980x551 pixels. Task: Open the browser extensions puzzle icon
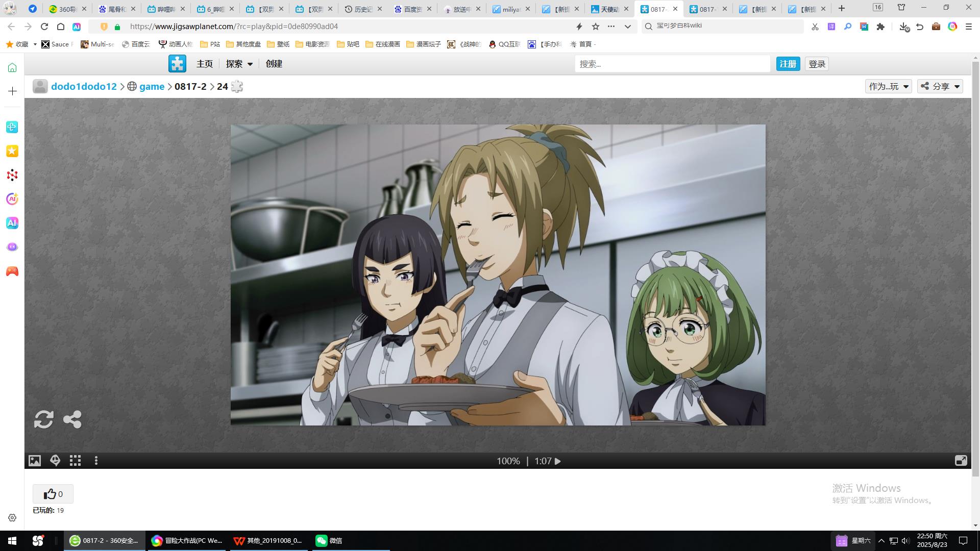pos(880,27)
